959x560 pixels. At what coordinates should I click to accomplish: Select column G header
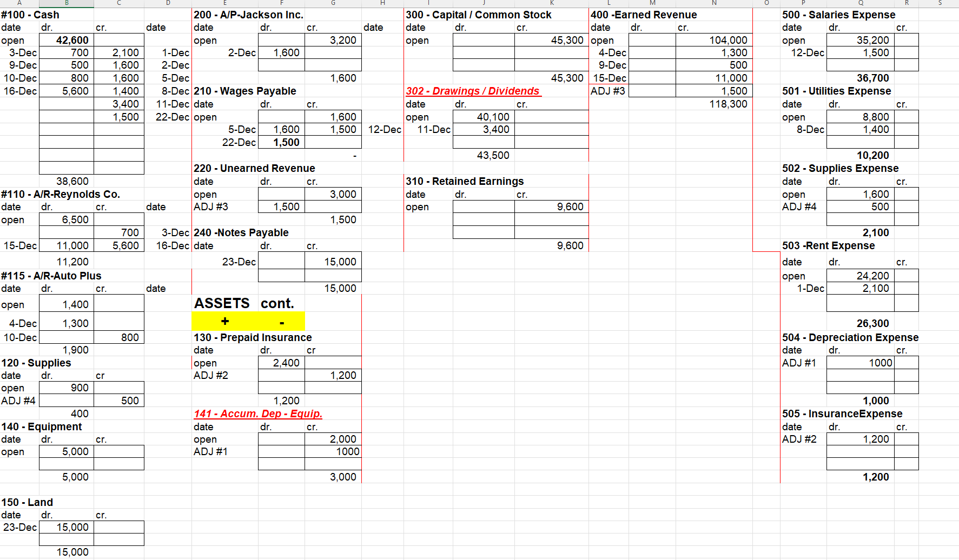click(x=333, y=3)
